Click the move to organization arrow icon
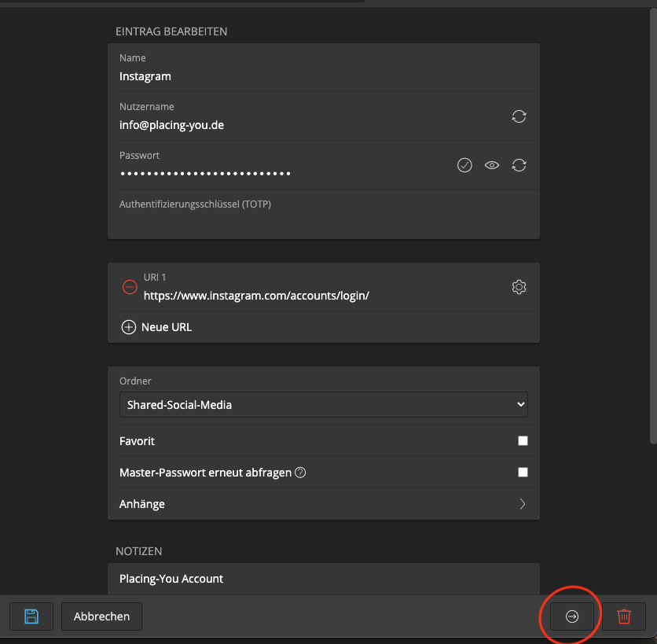The width and height of the screenshot is (657, 644). pos(572,617)
